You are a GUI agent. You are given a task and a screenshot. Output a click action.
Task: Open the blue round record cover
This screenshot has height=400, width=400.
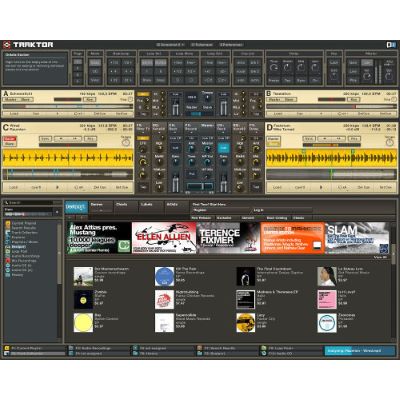point(164,276)
